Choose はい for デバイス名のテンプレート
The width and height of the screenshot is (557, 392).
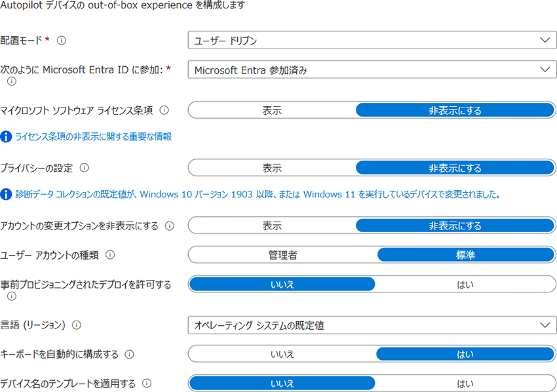[x=465, y=383]
